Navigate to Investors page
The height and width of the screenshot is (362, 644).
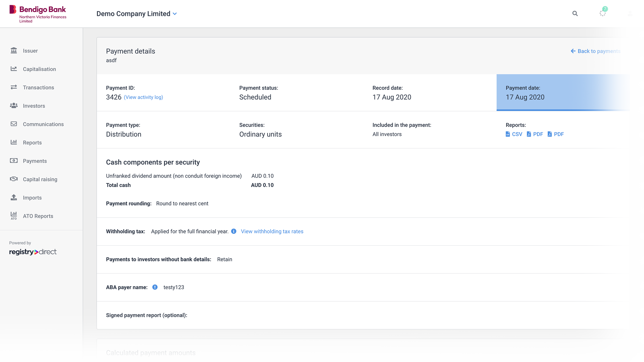coord(34,106)
